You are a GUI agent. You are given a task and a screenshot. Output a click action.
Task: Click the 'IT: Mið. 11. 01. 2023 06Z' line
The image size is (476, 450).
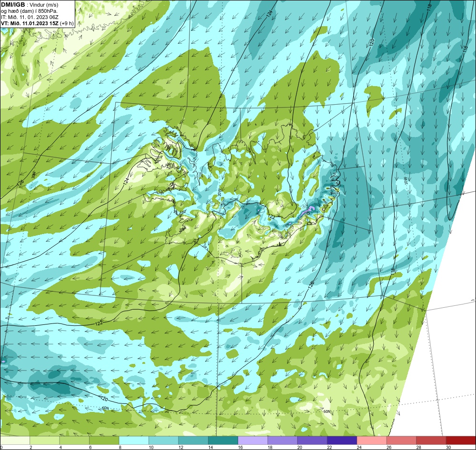30,17
